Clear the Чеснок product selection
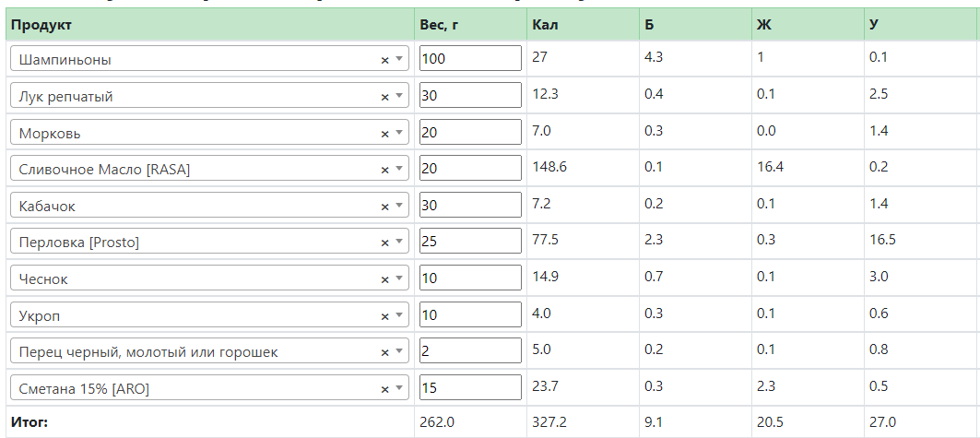Screen dimensions: 980x438 385,280
